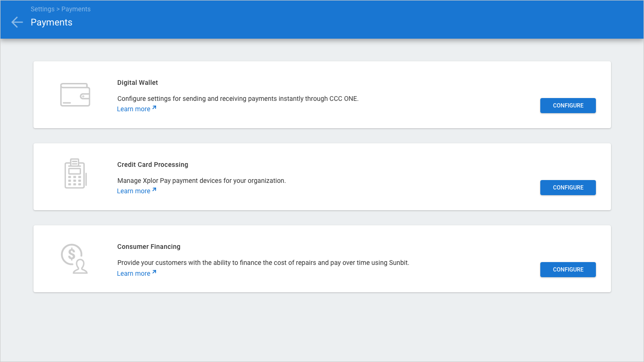Go to Settings in the breadcrumb
The height and width of the screenshot is (362, 644).
pos(42,9)
